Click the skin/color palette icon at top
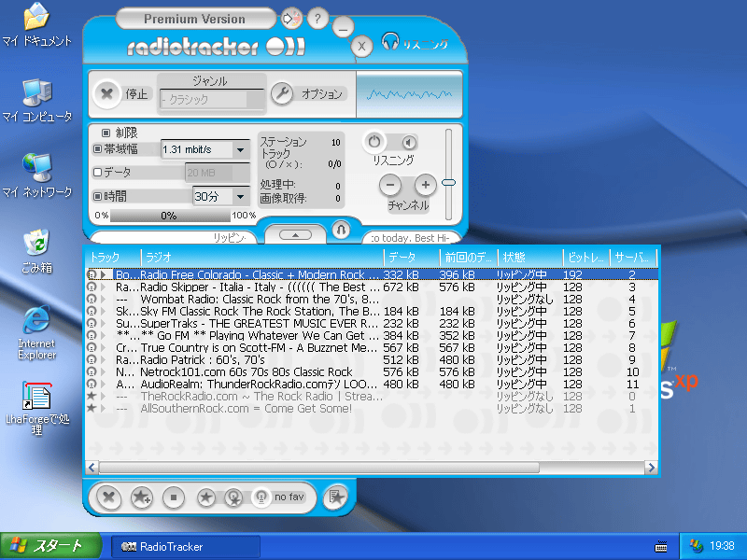Viewport: 747px width, 560px height. [x=290, y=19]
